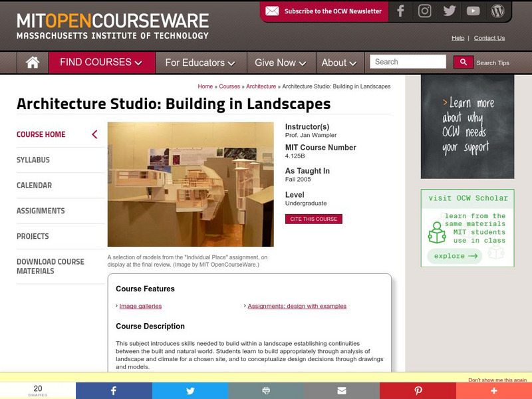Follow the Architecture breadcrumb link
The height and width of the screenshot is (399, 532).
pyautogui.click(x=261, y=86)
